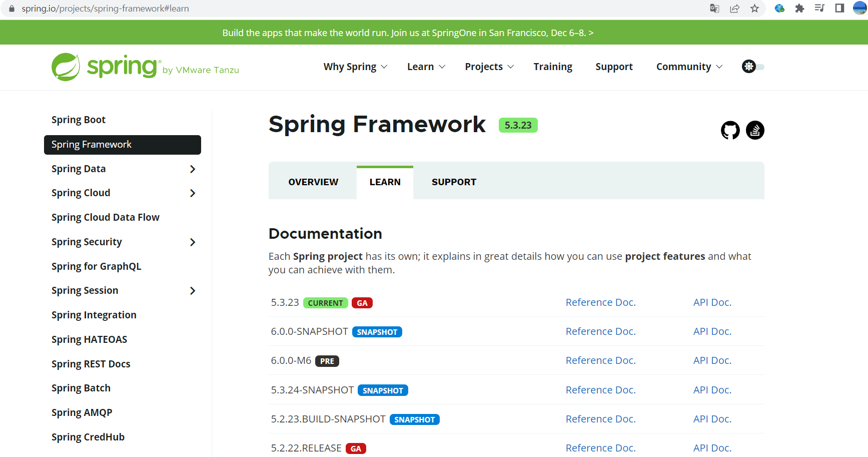Expand the Spring Security submenu chevron
Image resolution: width=868 pixels, height=457 pixels.
coord(193,242)
